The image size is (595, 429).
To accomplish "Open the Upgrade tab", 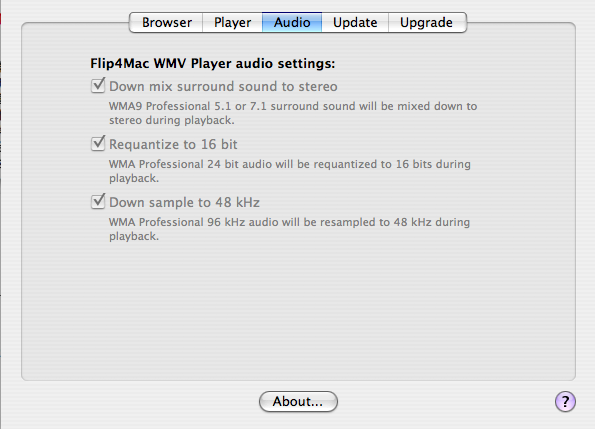I will (x=427, y=22).
